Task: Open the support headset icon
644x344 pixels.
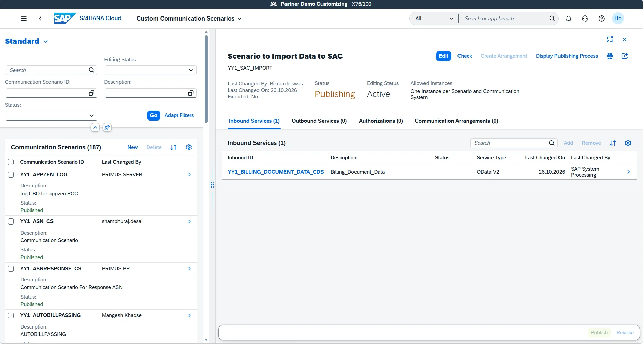Action: point(585,19)
